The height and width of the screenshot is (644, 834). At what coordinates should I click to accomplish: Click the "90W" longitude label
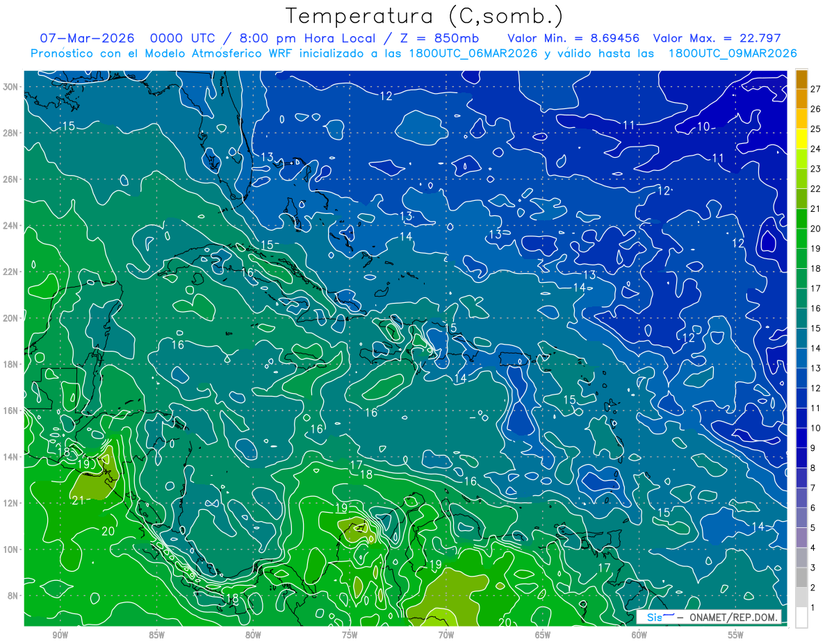coord(60,635)
